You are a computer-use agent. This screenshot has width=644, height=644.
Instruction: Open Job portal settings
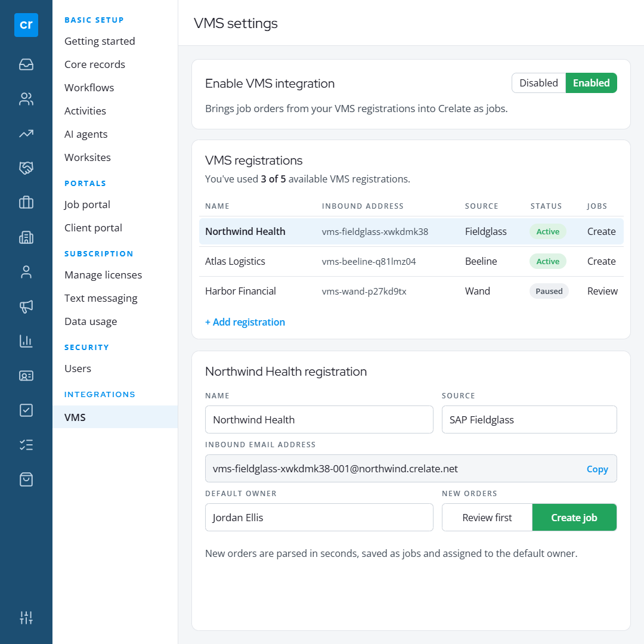[87, 205]
